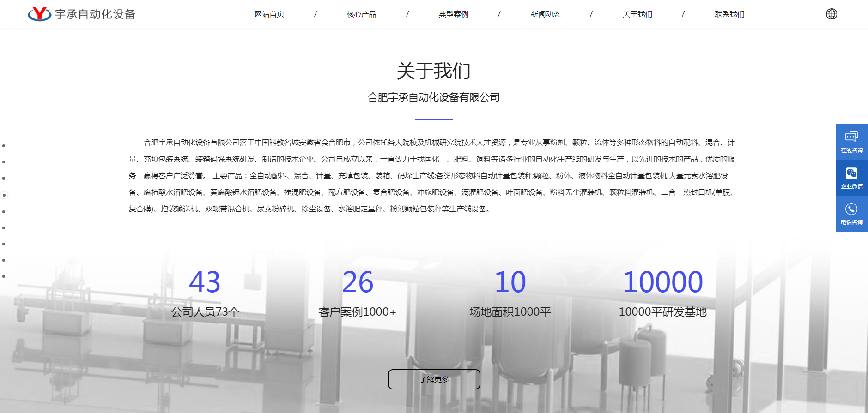868x413 pixels.
Task: Click the Y-shaped company logo icon
Action: coord(39,14)
